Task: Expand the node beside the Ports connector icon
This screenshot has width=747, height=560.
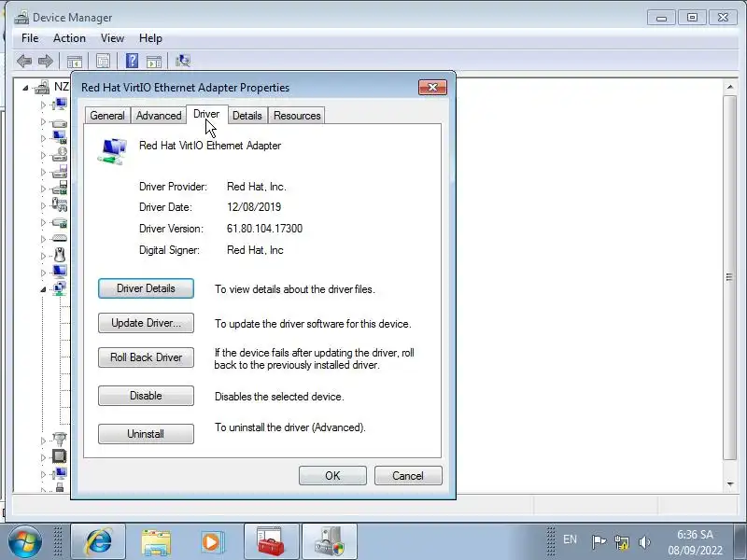Action: coord(43,441)
